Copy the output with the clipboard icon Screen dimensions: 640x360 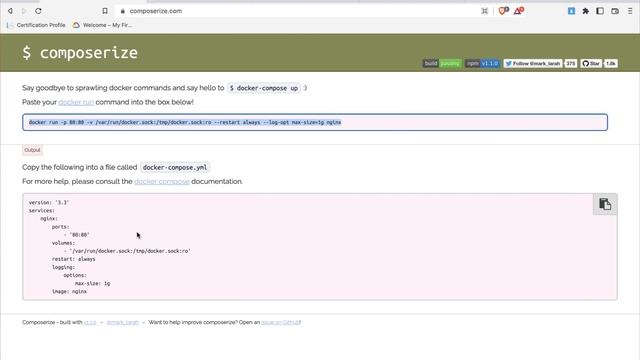click(x=604, y=204)
